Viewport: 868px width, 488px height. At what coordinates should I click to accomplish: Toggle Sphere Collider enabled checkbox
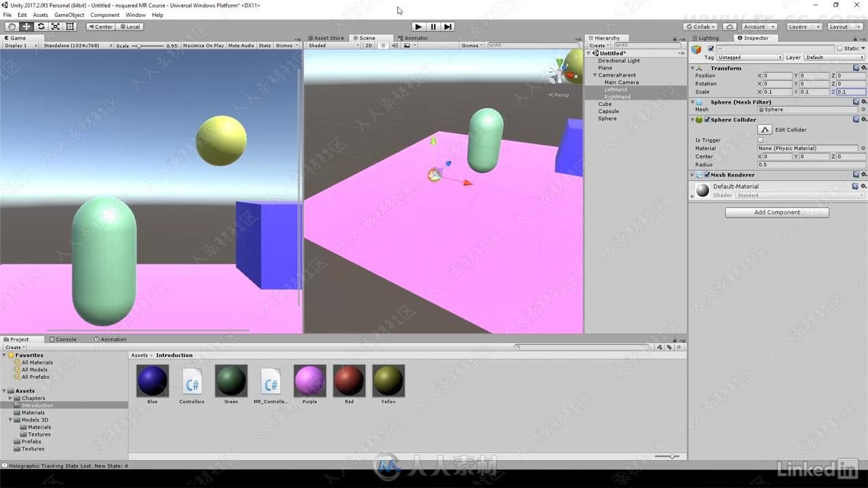pos(707,119)
